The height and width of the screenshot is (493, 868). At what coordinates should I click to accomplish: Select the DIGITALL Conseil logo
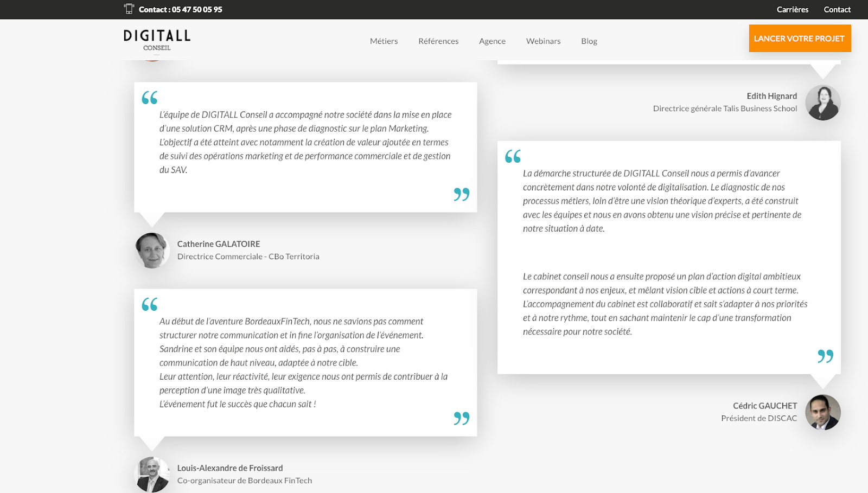pyautogui.click(x=156, y=40)
